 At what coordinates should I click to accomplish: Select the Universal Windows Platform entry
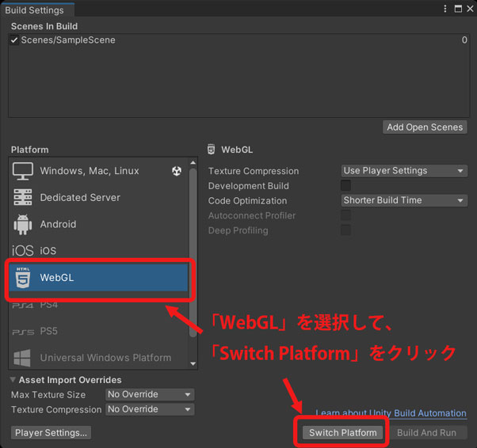pyautogui.click(x=99, y=358)
